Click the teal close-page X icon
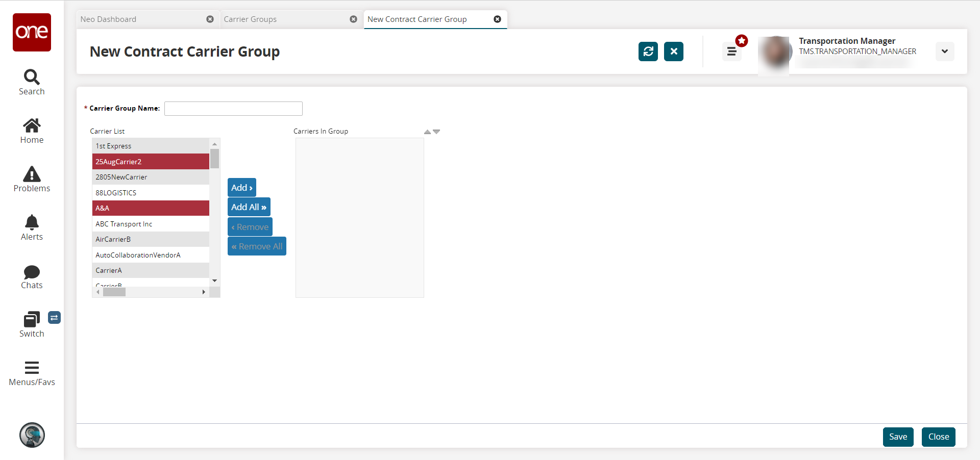Viewport: 980px width, 460px height. point(673,52)
